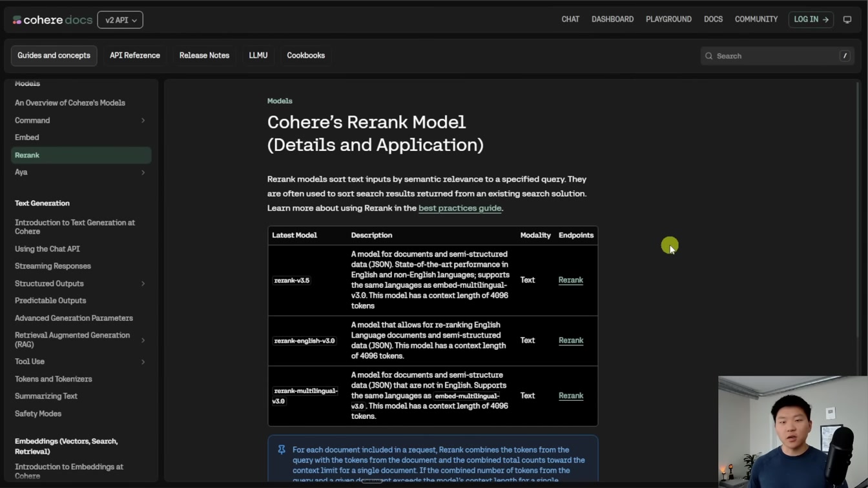Open the Cookbooks tab
Viewport: 868px width, 488px height.
pyautogui.click(x=305, y=56)
